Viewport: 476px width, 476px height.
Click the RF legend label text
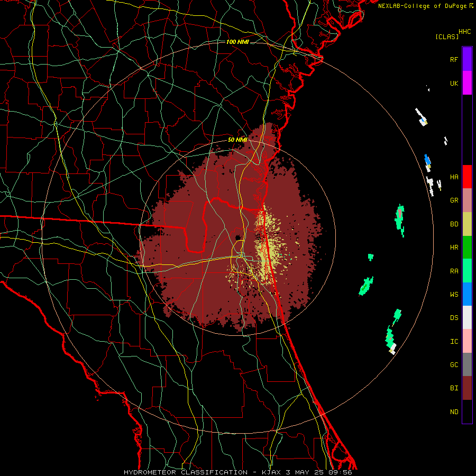click(x=454, y=59)
